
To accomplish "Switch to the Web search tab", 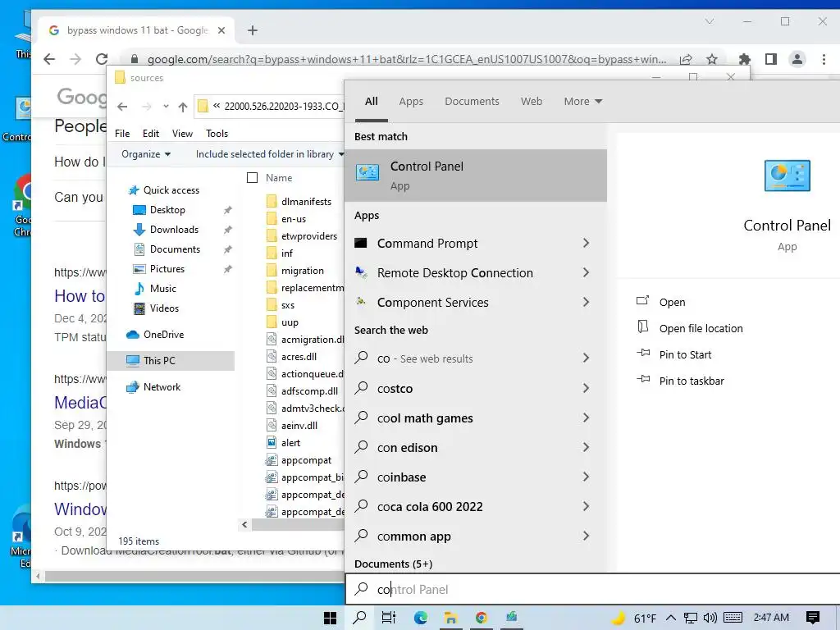I will click(x=532, y=101).
